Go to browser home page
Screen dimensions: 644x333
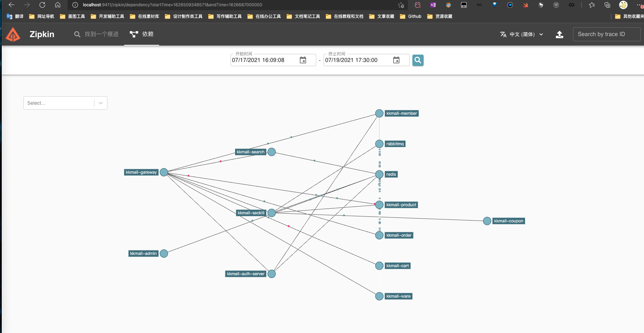[58, 5]
